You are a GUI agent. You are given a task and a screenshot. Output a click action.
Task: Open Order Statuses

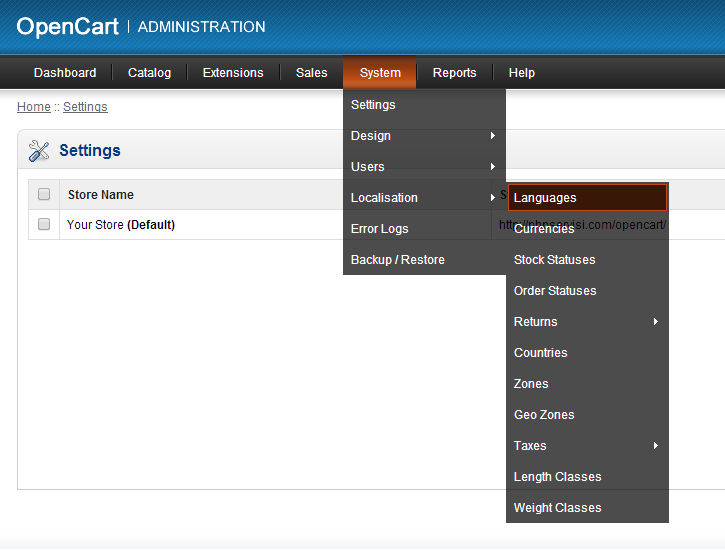[587, 291]
